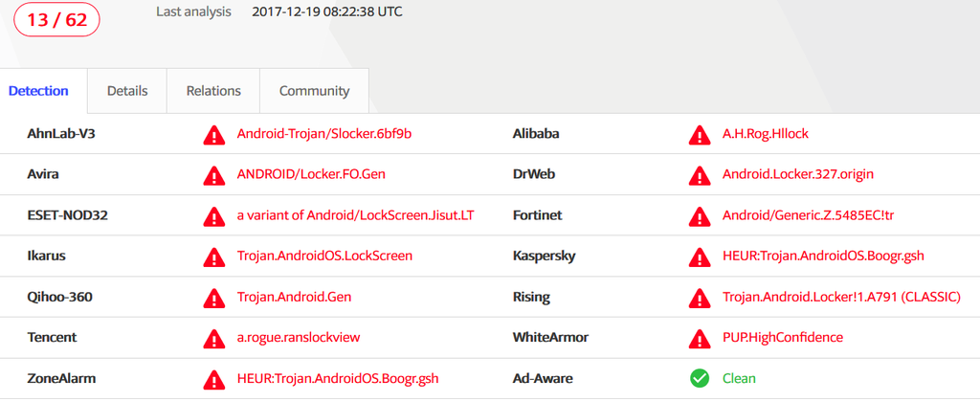Click the warning icon beside Avira detection
The height and width of the screenshot is (402, 980).
click(214, 175)
